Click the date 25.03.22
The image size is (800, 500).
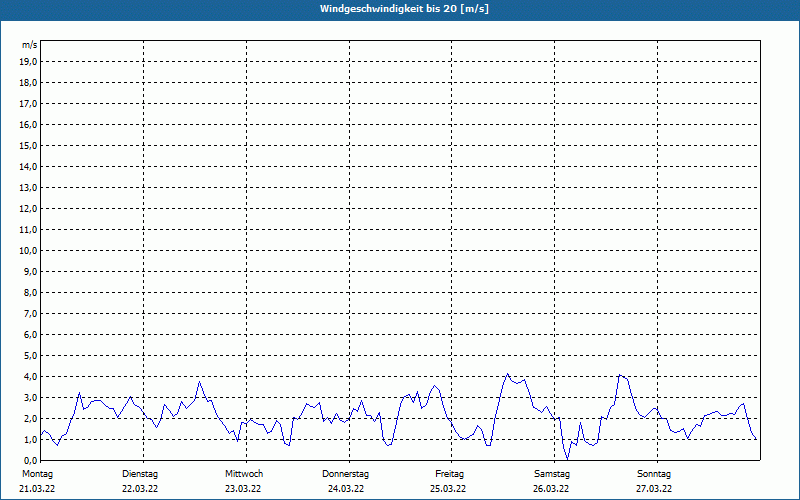click(x=448, y=489)
